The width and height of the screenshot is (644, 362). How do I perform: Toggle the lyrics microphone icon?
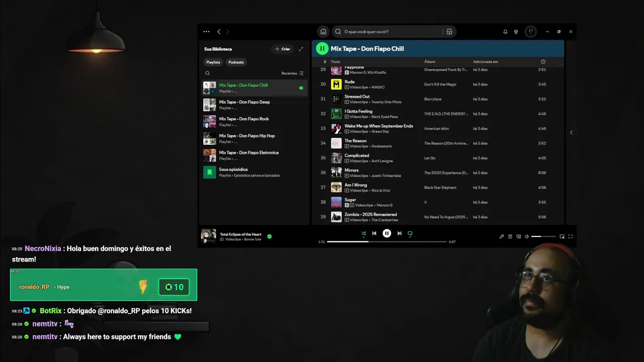(502, 236)
